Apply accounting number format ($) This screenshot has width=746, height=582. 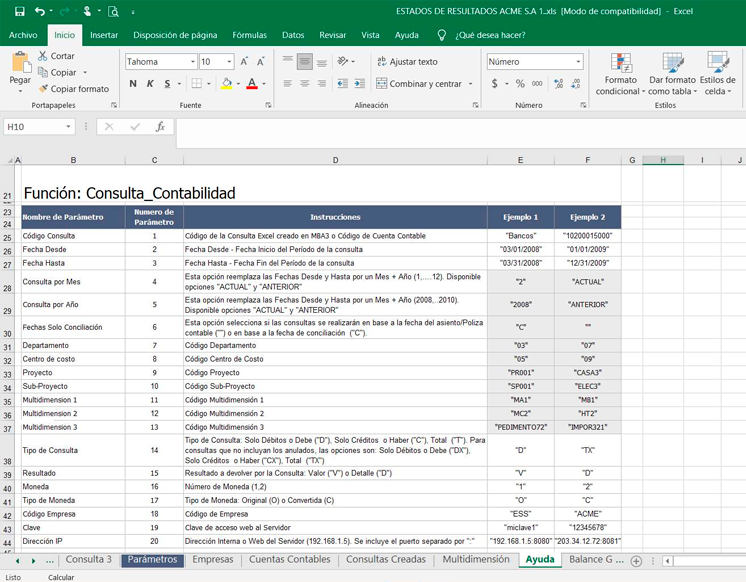(x=495, y=84)
